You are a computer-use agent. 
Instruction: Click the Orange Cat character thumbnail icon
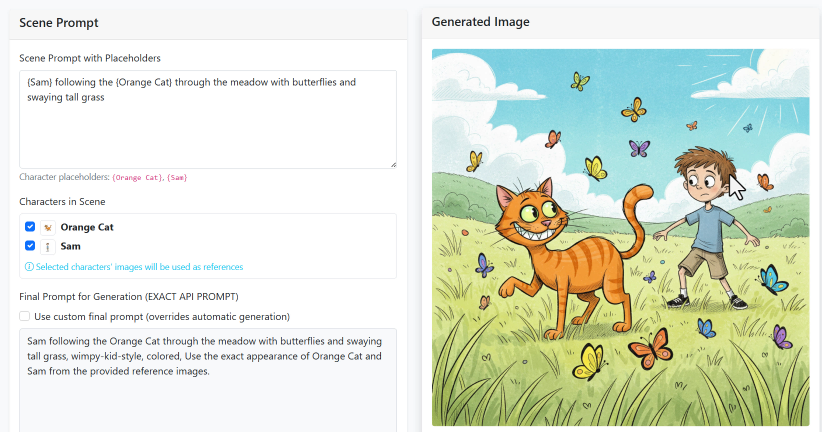[47, 227]
